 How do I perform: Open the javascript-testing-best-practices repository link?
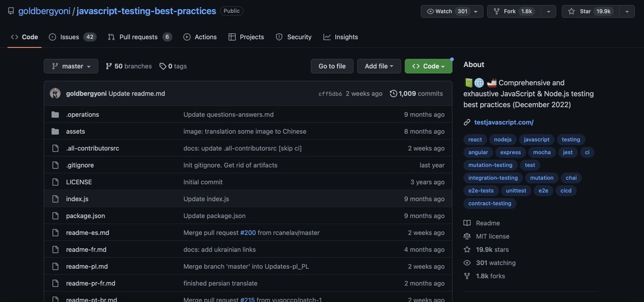(147, 11)
